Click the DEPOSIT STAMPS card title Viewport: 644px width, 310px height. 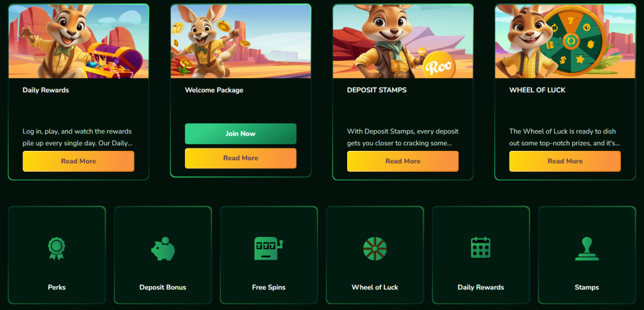click(x=377, y=90)
